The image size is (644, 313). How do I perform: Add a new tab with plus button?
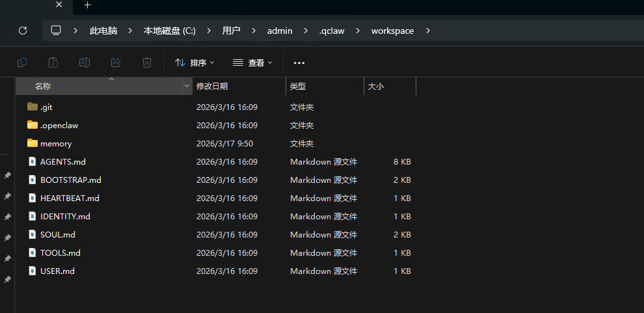(x=87, y=5)
